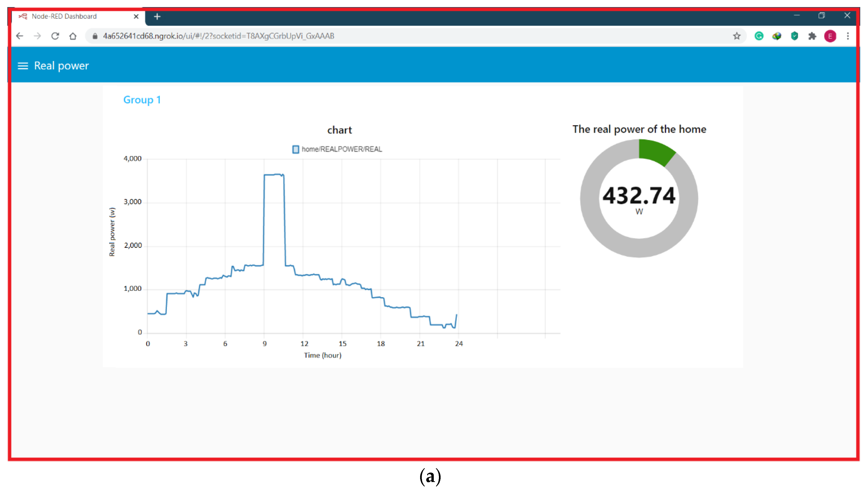Close the Node-RED Dashboard tab
This screenshot has height=490, width=868.
[136, 16]
